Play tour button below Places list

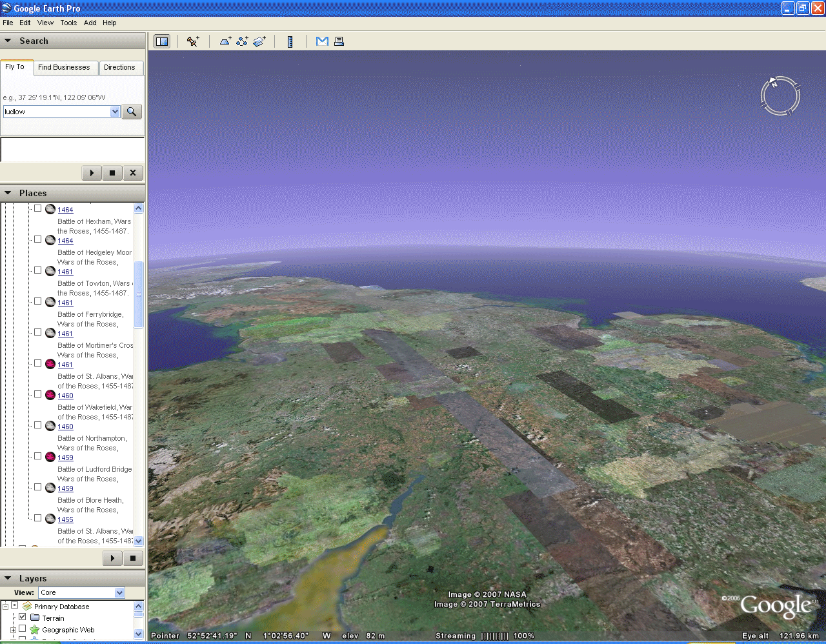tap(112, 558)
